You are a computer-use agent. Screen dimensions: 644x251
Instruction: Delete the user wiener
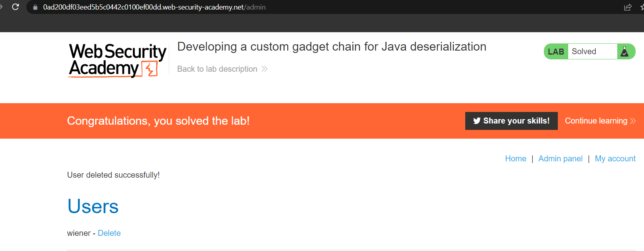pyautogui.click(x=109, y=233)
